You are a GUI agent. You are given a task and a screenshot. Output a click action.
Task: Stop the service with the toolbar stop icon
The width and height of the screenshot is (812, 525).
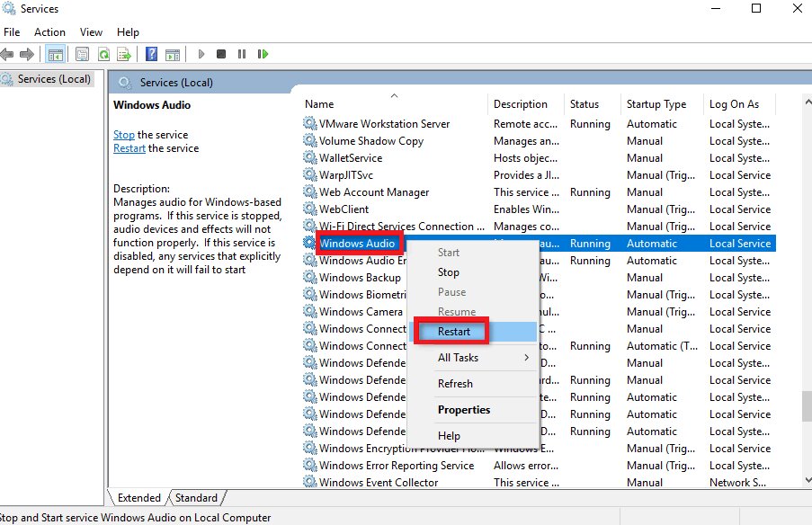(x=221, y=54)
